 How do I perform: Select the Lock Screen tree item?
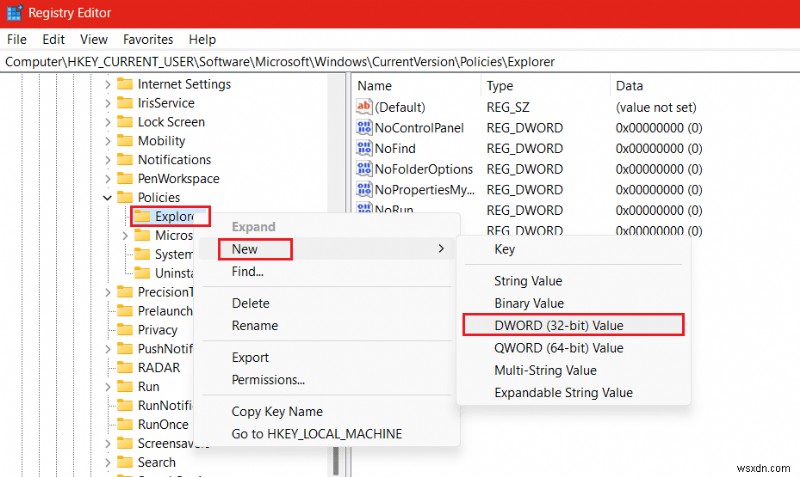pos(171,121)
